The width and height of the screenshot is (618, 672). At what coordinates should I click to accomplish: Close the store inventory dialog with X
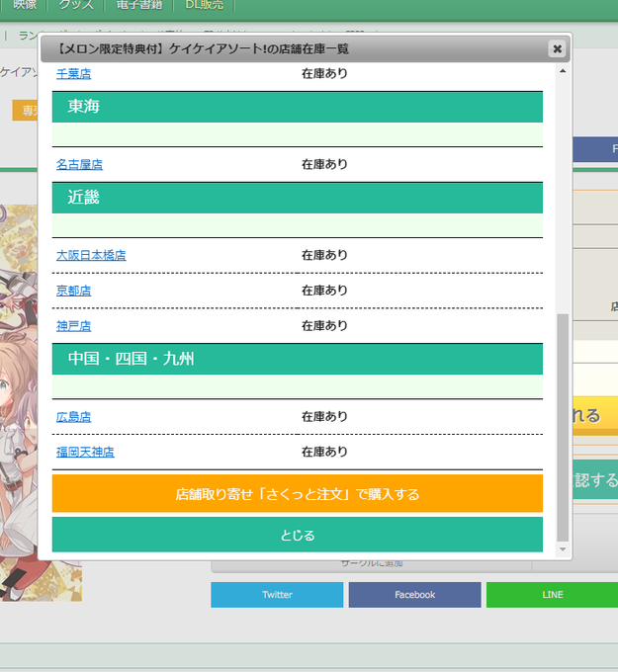557,48
